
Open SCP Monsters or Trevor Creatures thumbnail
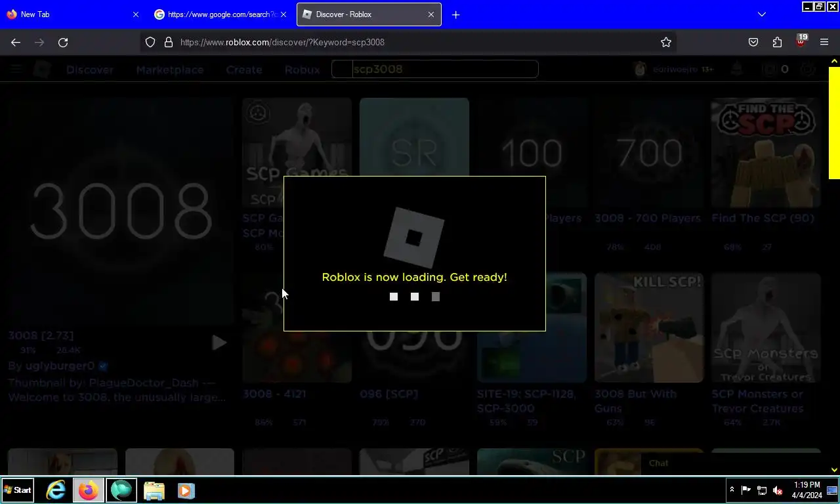pos(766,327)
